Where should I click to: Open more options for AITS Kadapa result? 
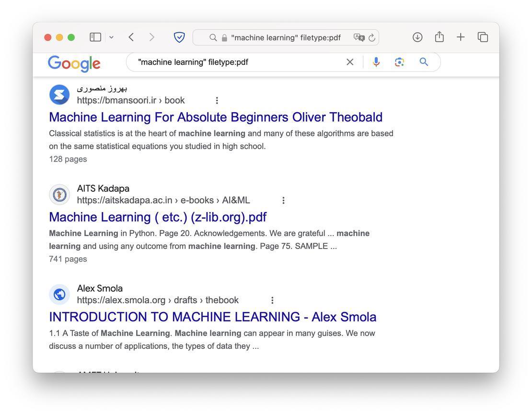pos(283,201)
